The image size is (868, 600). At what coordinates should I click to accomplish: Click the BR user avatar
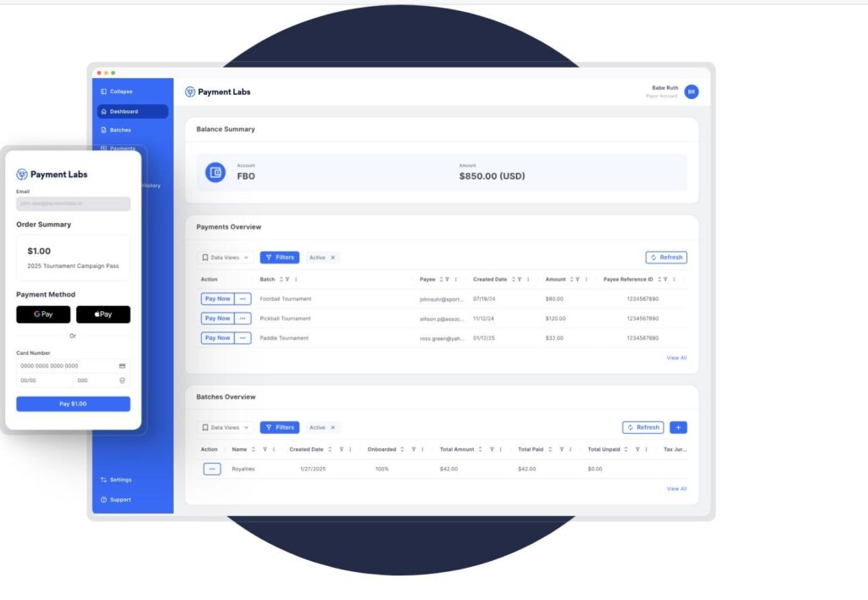click(x=692, y=92)
